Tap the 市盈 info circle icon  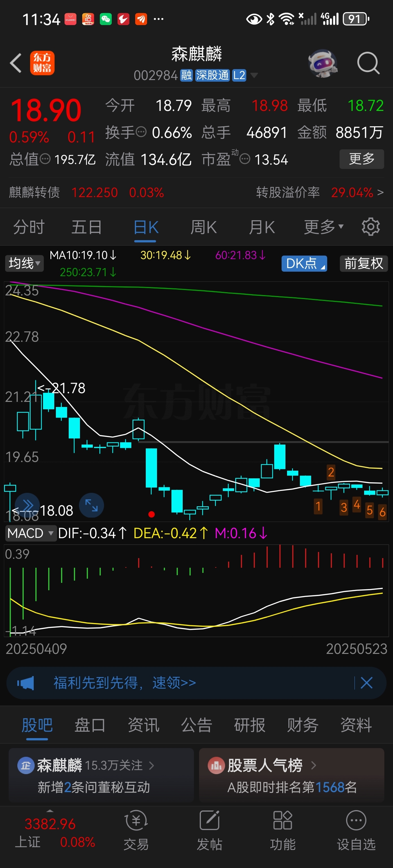coord(245,158)
